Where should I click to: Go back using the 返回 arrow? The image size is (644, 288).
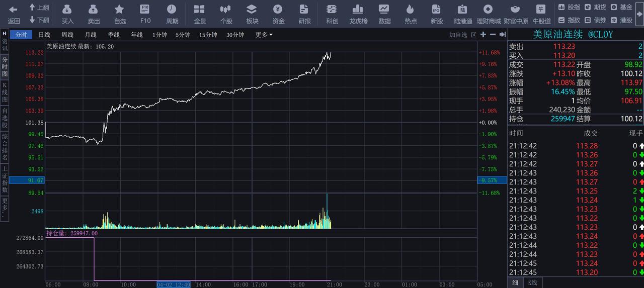(x=14, y=14)
